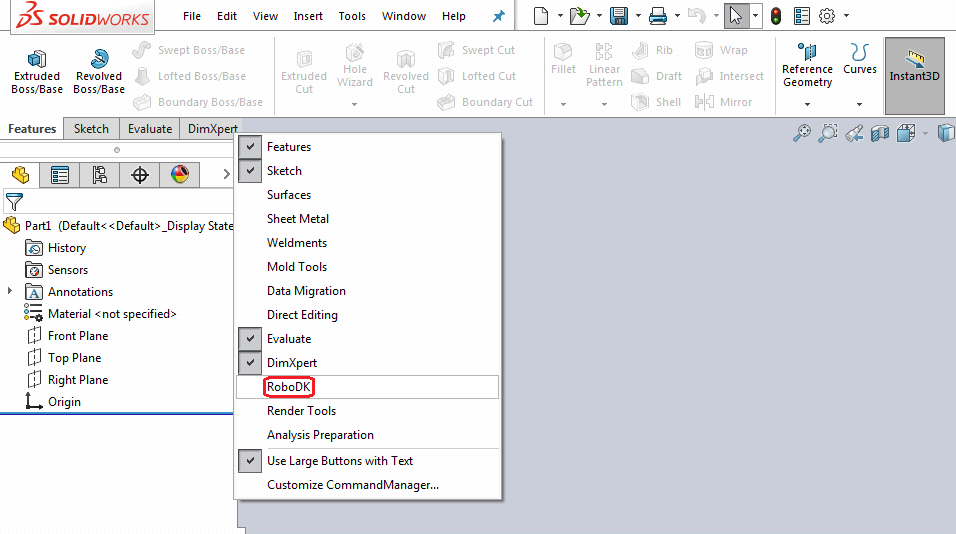Open the PropertyManager tab icon

point(60,176)
